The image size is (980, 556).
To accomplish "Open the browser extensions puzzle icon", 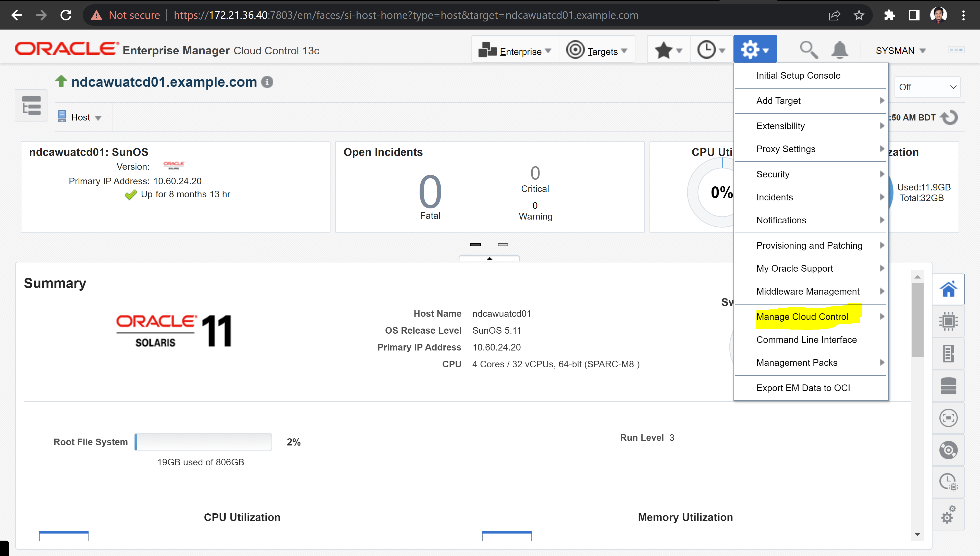I will click(889, 15).
